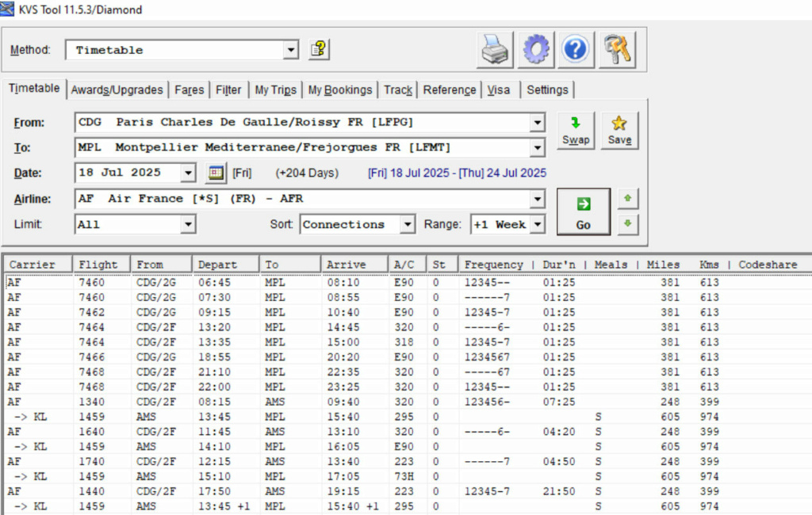Image resolution: width=812 pixels, height=515 pixels.
Task: Select the AF 7464 flight departing 13:20
Action: click(x=406, y=328)
